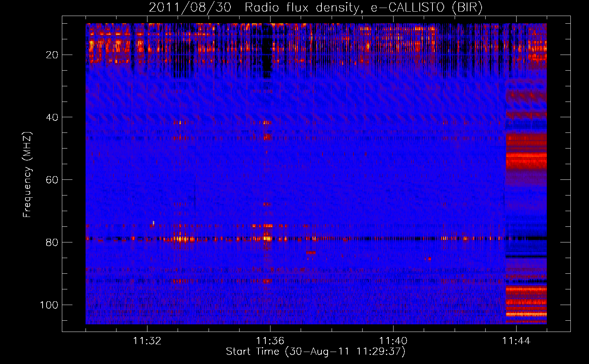Click the '11:40' time tick label

click(x=393, y=341)
